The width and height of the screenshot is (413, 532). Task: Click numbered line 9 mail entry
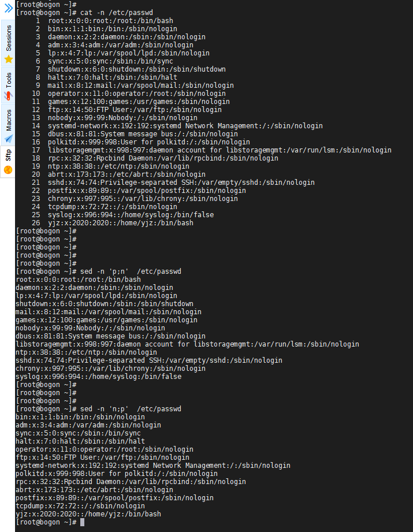[135, 86]
